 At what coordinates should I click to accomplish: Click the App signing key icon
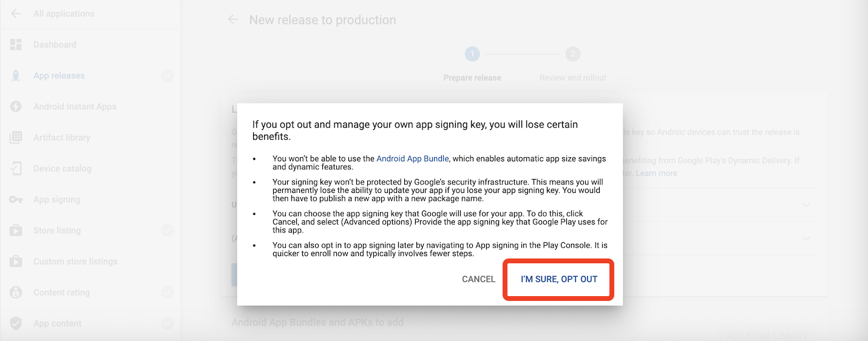pyautogui.click(x=16, y=200)
